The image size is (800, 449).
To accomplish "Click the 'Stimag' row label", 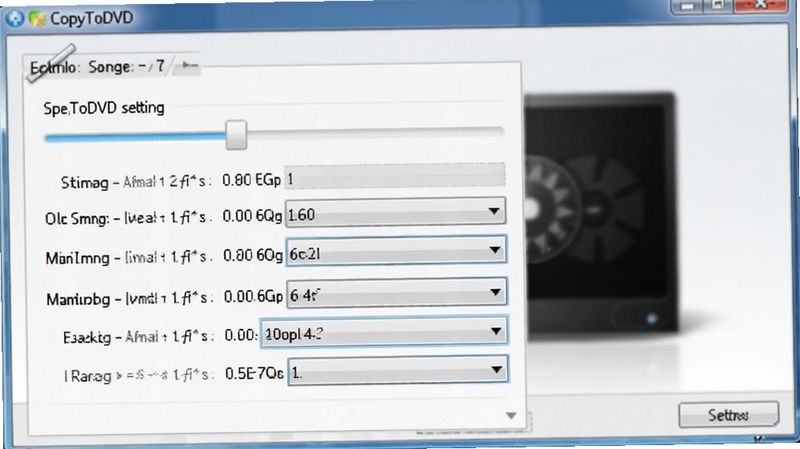I will (x=85, y=182).
